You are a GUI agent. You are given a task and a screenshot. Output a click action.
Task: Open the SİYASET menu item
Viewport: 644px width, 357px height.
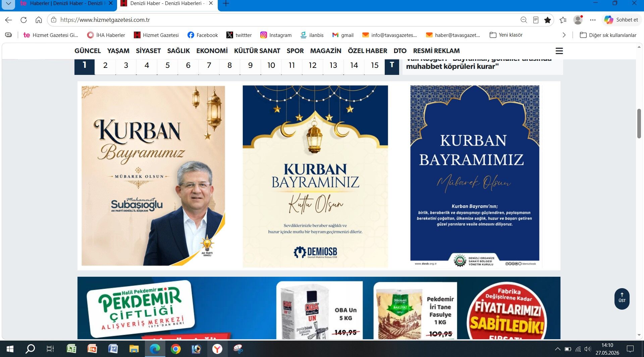click(x=148, y=51)
